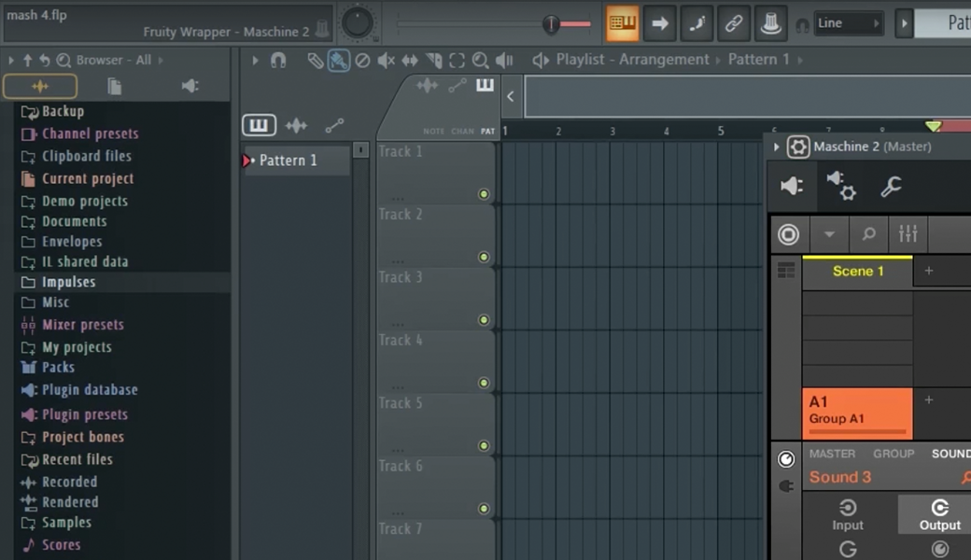Select the Group A1 pad
The image size is (971, 560).
[x=858, y=413]
